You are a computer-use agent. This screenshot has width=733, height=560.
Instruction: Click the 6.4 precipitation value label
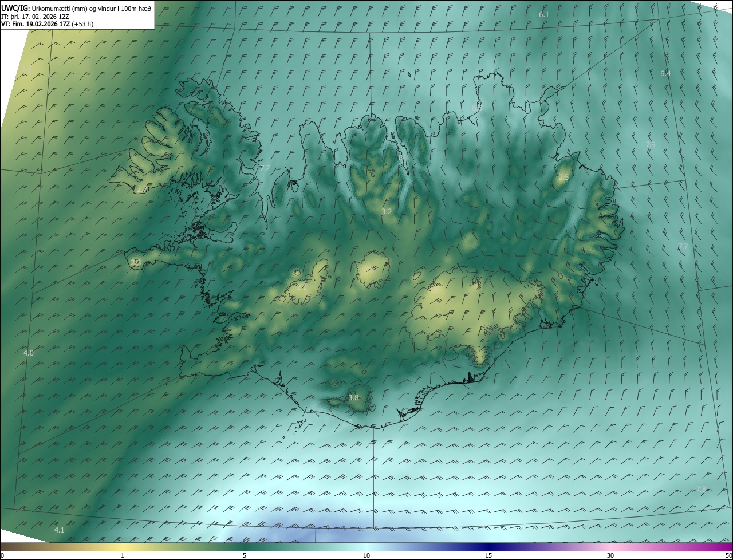click(x=665, y=73)
